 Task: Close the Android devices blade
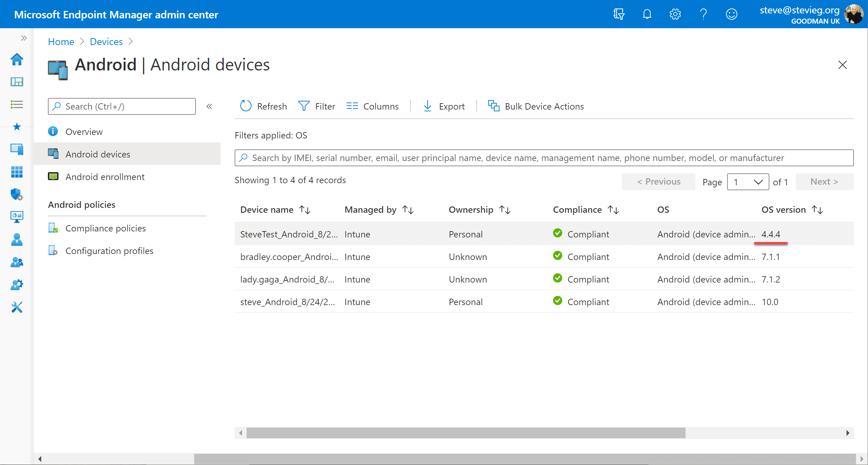843,65
